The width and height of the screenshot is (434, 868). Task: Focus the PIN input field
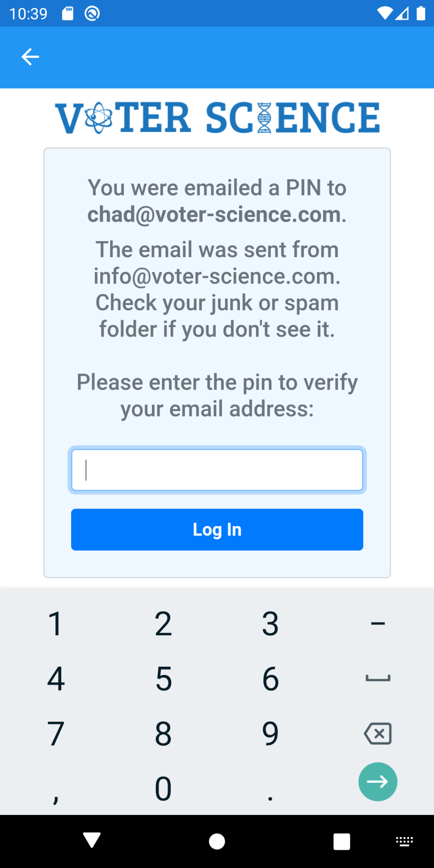(x=217, y=470)
